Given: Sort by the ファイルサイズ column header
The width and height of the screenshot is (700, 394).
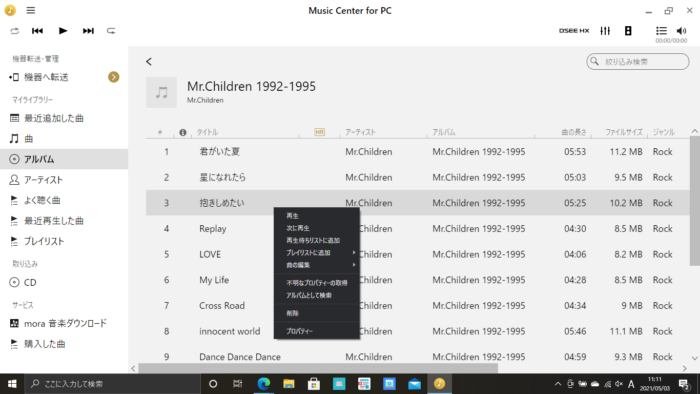Looking at the screenshot, I should [x=624, y=132].
